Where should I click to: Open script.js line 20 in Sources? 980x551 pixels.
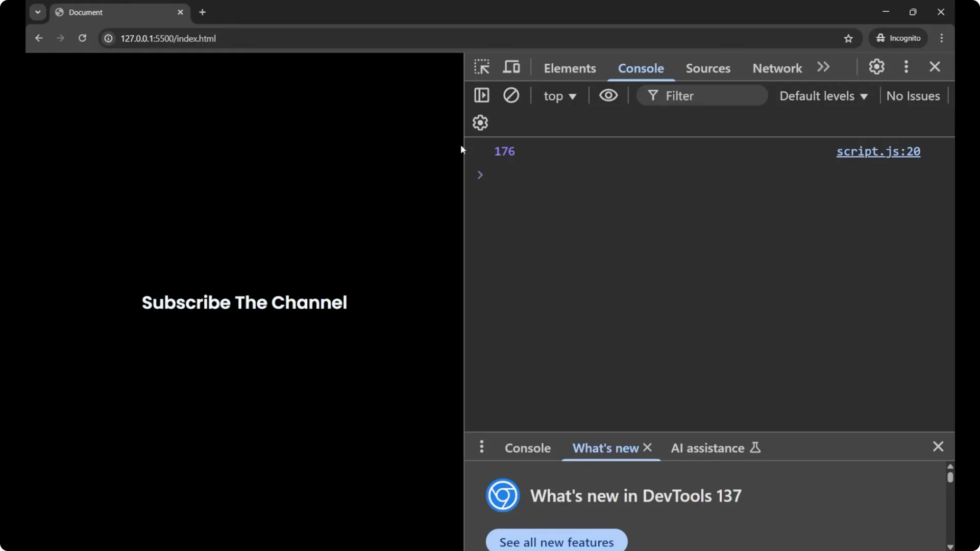878,152
